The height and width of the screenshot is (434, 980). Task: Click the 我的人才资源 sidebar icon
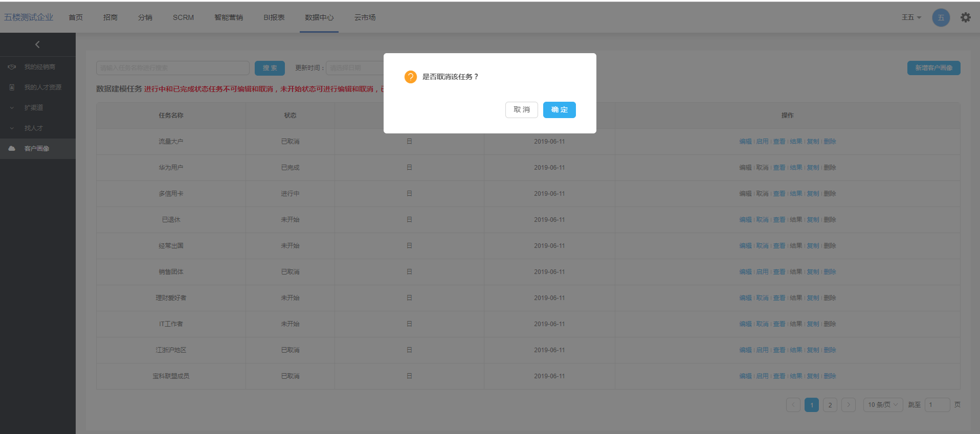tap(12, 87)
